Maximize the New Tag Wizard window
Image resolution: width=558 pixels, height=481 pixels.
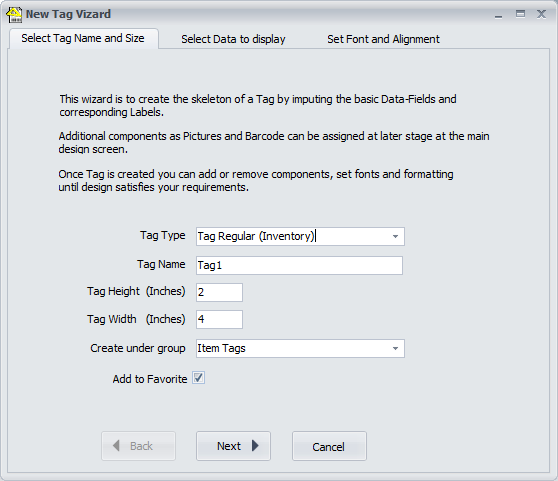click(x=520, y=14)
